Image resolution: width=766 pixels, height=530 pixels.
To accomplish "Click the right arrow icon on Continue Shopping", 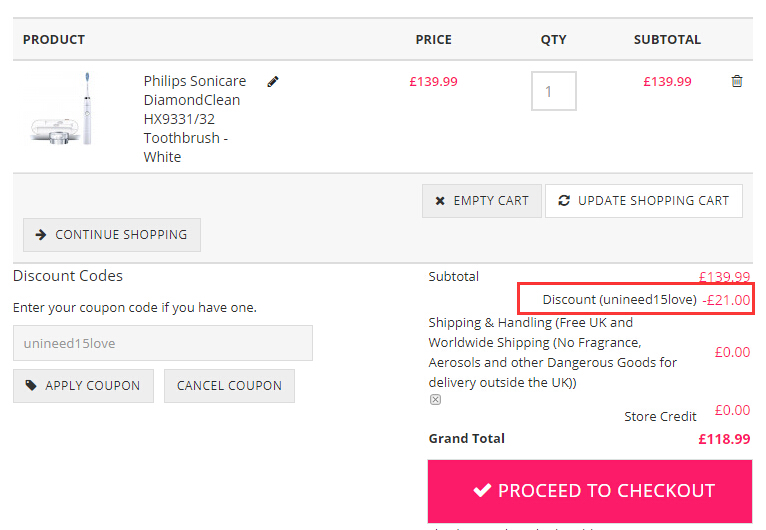I will 41,235.
